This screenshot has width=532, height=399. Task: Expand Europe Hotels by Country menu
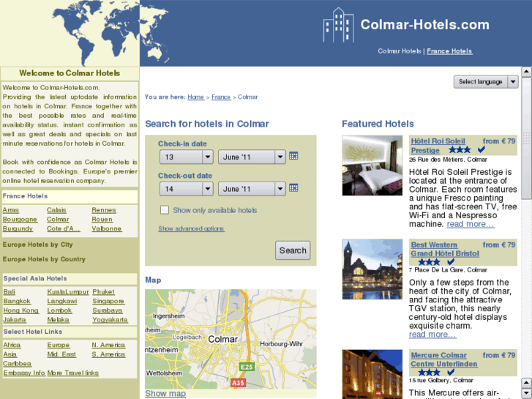[x=44, y=259]
